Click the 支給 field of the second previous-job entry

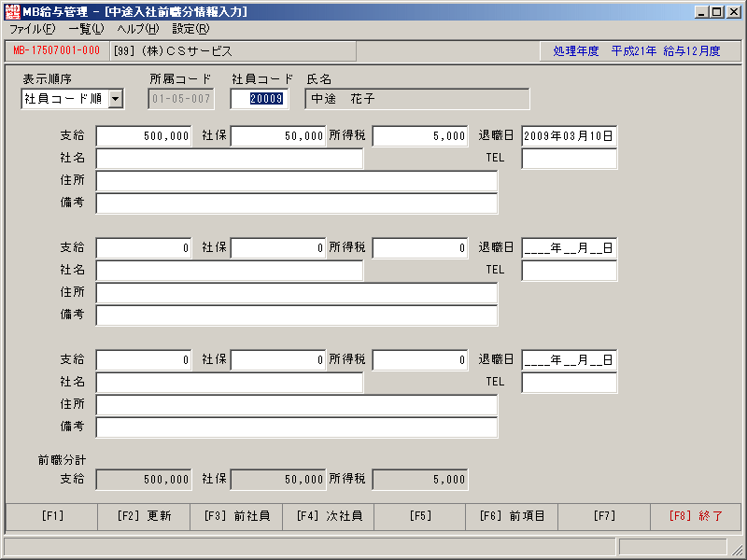coord(144,248)
